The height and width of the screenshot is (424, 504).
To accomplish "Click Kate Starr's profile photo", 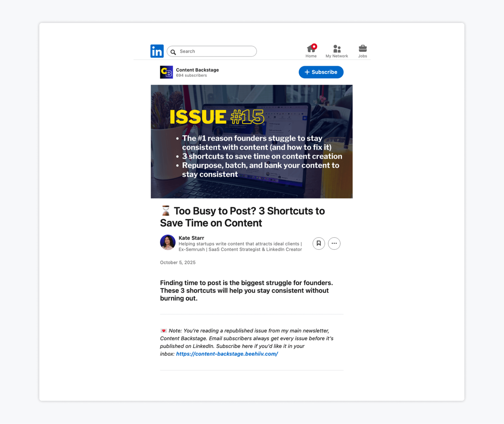I will [168, 242].
